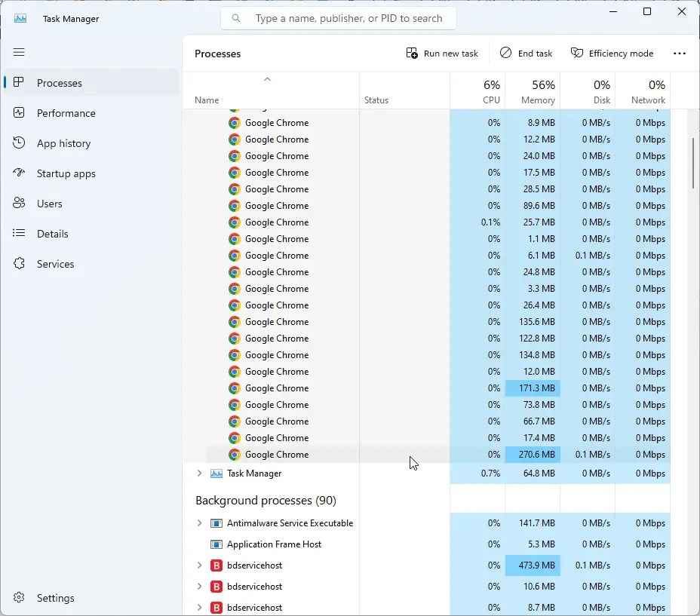Image resolution: width=700 pixels, height=616 pixels.
Task: Sort by Network column header
Action: point(643,91)
